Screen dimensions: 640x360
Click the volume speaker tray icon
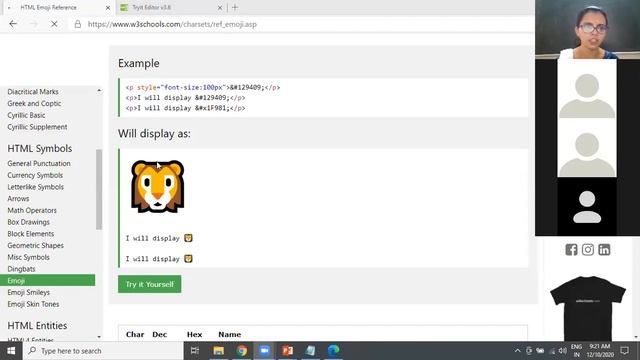[563, 351]
